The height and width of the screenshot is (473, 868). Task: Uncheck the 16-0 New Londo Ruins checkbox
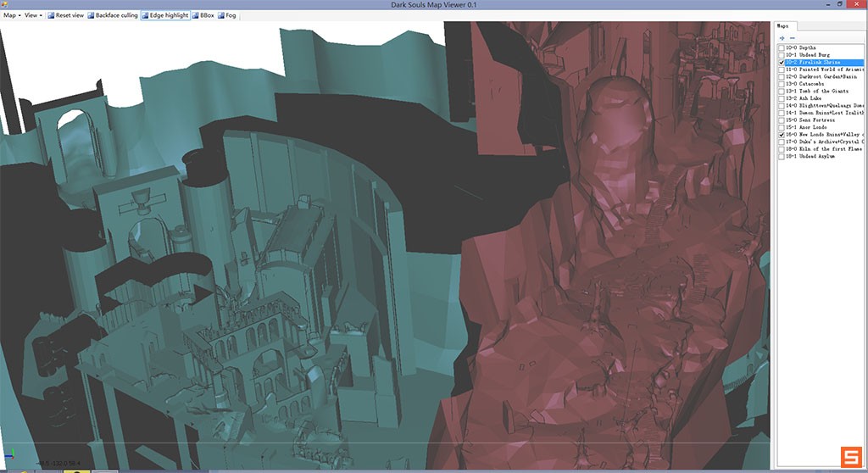coord(782,135)
